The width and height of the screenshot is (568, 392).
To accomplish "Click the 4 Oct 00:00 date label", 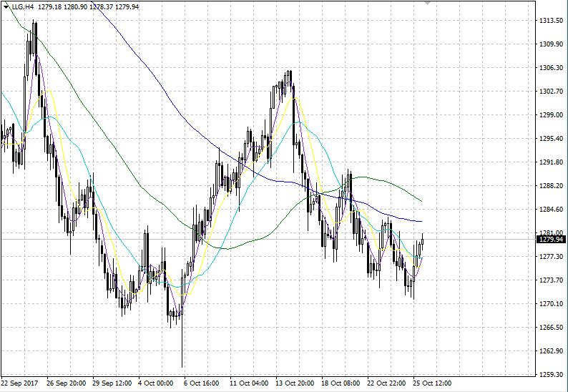I will click(157, 383).
